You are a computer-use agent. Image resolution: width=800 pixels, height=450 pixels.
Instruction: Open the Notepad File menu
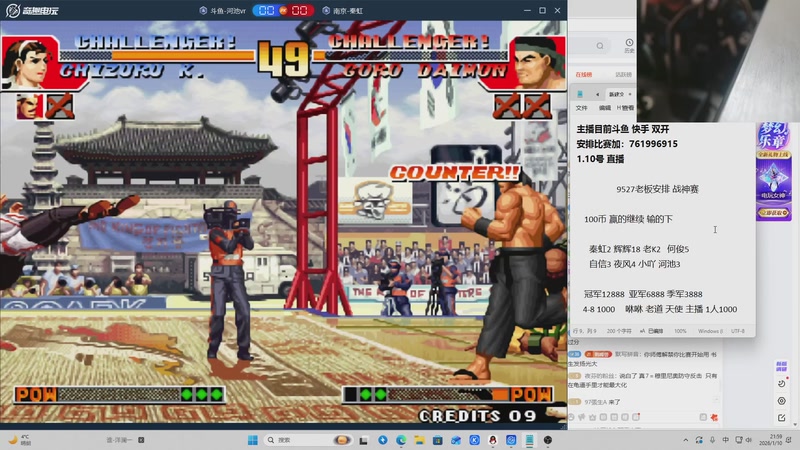point(581,108)
